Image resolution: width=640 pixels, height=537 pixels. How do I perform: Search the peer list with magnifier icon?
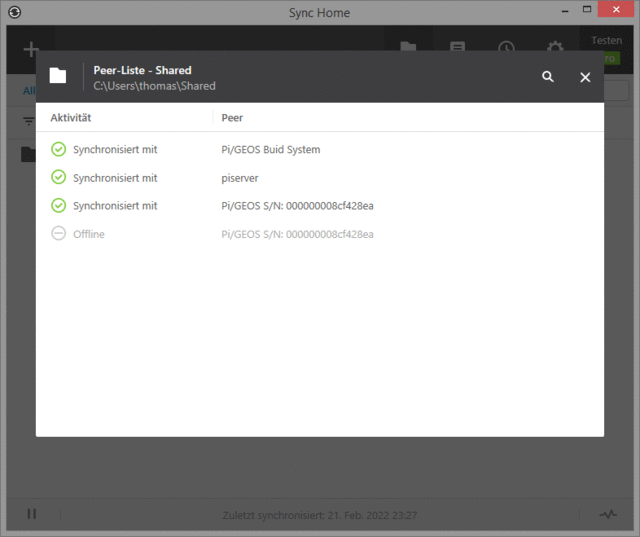coord(548,77)
